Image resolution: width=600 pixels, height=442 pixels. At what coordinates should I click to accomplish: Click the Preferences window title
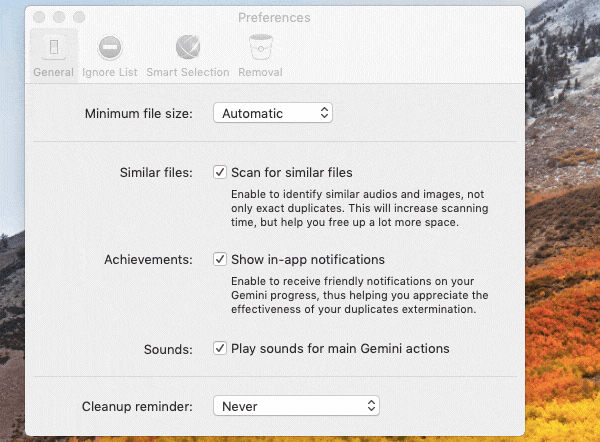[x=274, y=18]
